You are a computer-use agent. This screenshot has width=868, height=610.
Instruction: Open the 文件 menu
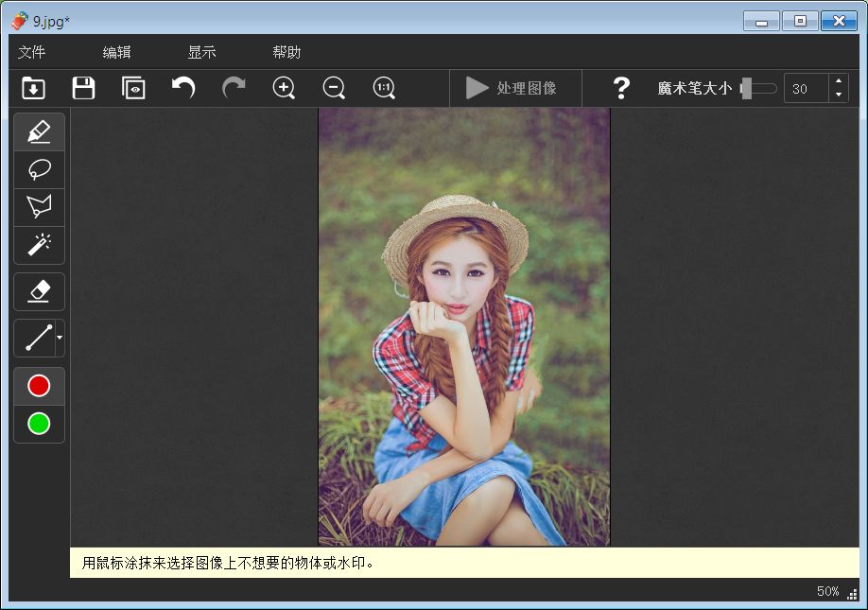tap(31, 52)
